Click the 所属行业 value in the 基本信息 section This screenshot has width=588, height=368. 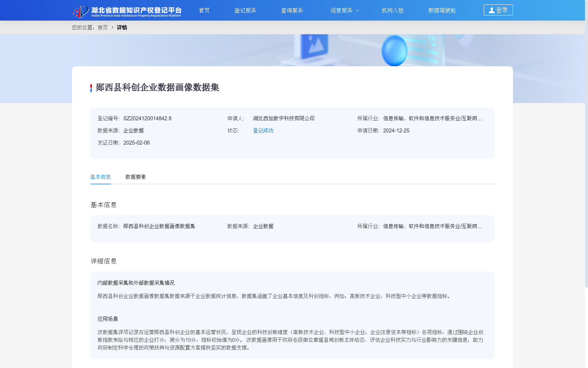tap(433, 226)
